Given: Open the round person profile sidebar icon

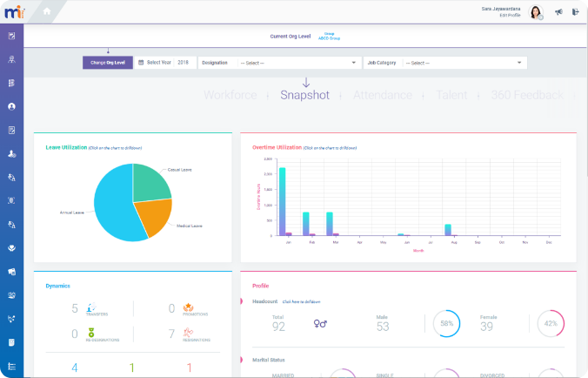Looking at the screenshot, I should (x=11, y=106).
